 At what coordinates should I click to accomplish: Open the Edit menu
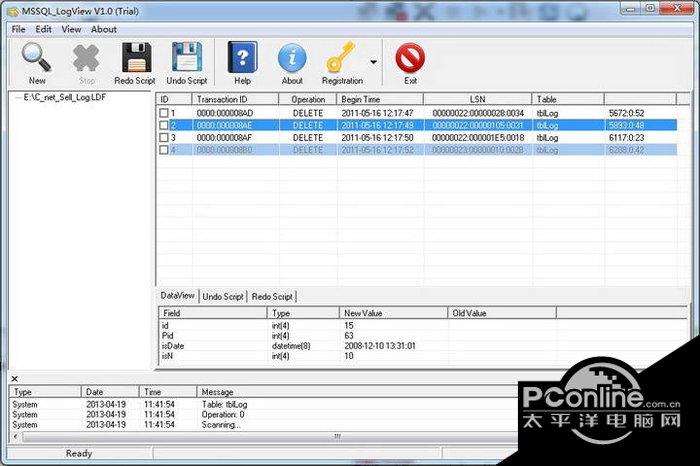point(43,29)
